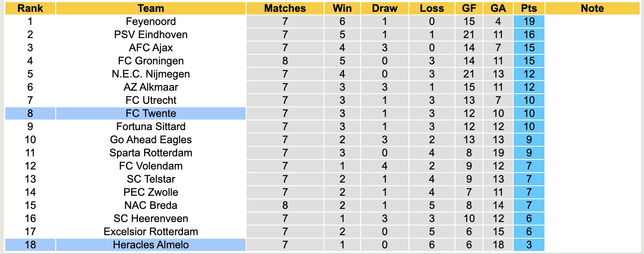
Task: Select PSV Eindhoven team name
Action: pyautogui.click(x=150, y=35)
